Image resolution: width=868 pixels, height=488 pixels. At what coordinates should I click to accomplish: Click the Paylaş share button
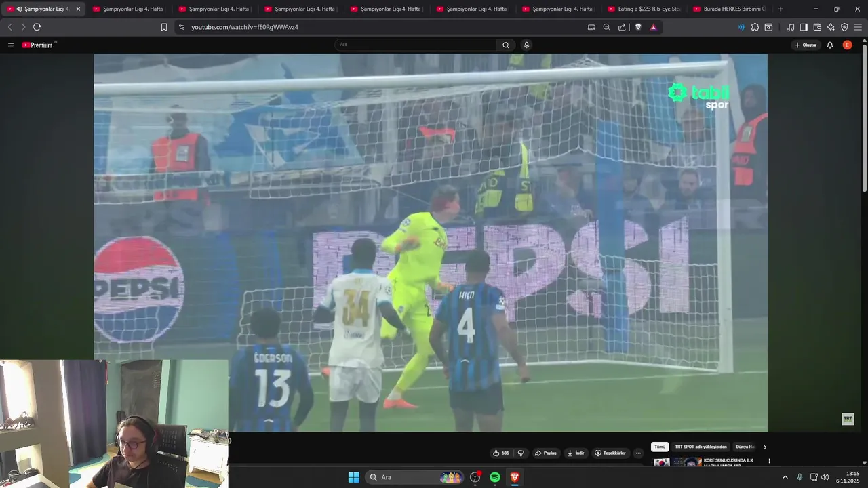point(546,453)
